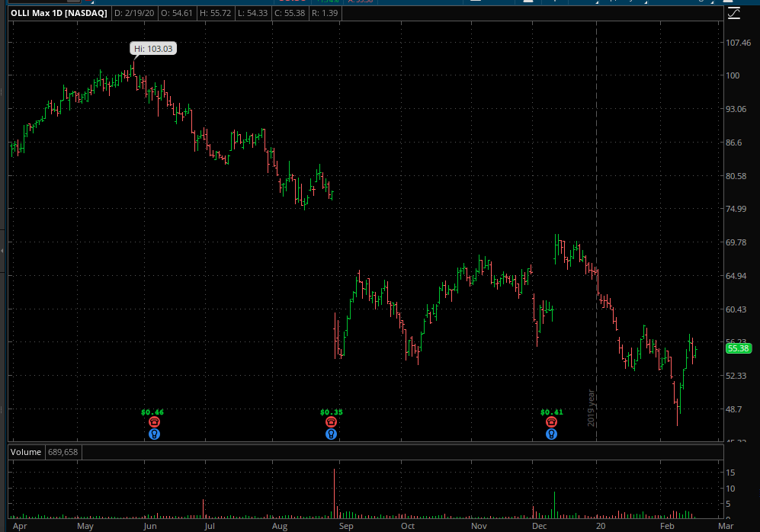Click the Sep label on time axis
The height and width of the screenshot is (532, 760).
346,526
